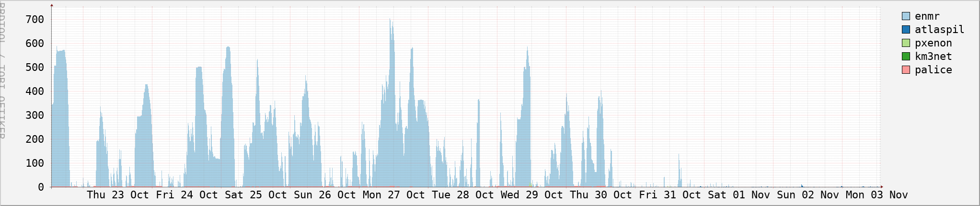
Task: Click the 0 value on the y-axis
Action: (41, 187)
